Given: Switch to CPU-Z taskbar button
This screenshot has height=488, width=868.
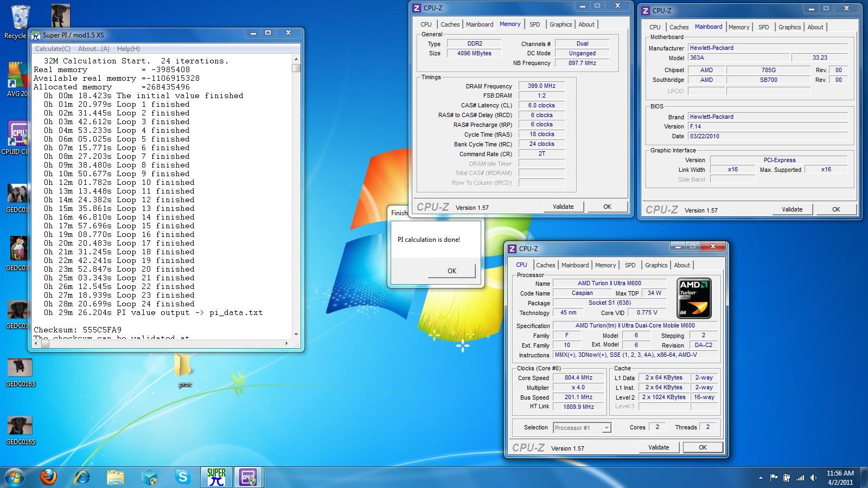Looking at the screenshot, I should [x=248, y=477].
